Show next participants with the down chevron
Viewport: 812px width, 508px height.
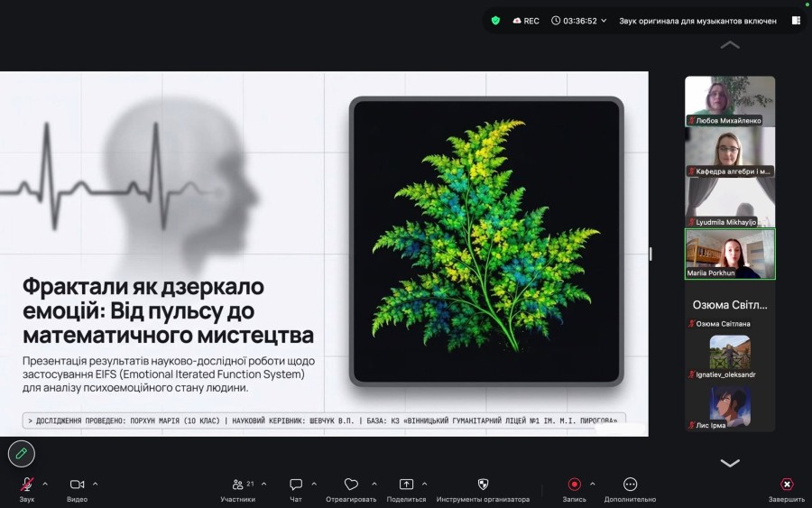[x=730, y=462]
